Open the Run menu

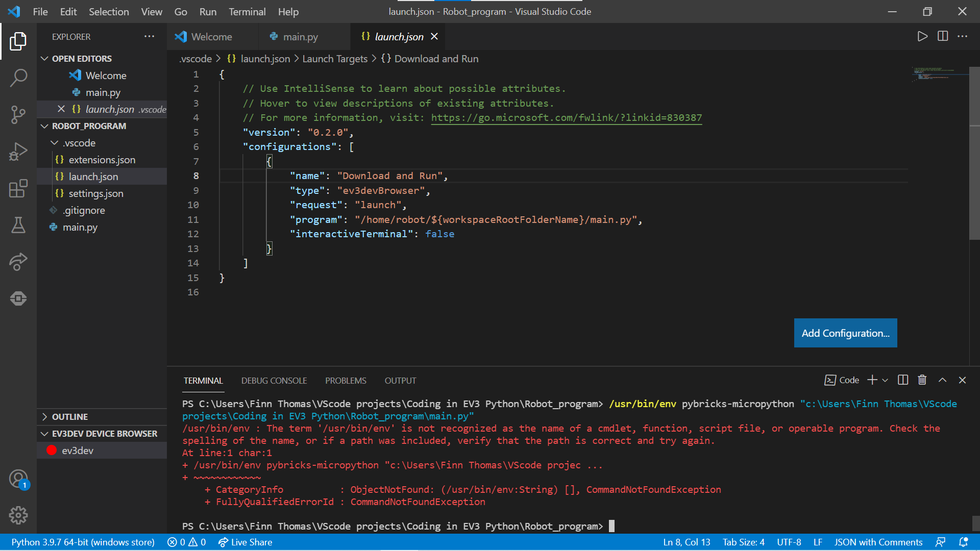point(208,11)
